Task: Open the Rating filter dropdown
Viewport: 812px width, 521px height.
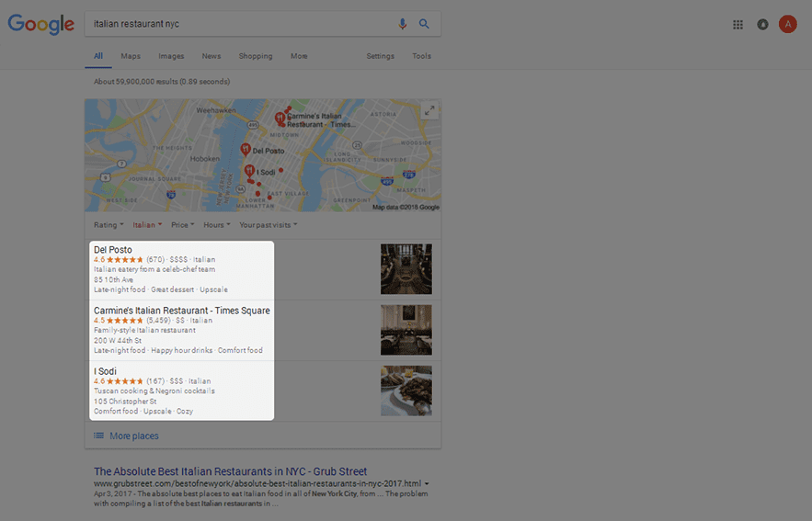Action: click(109, 225)
